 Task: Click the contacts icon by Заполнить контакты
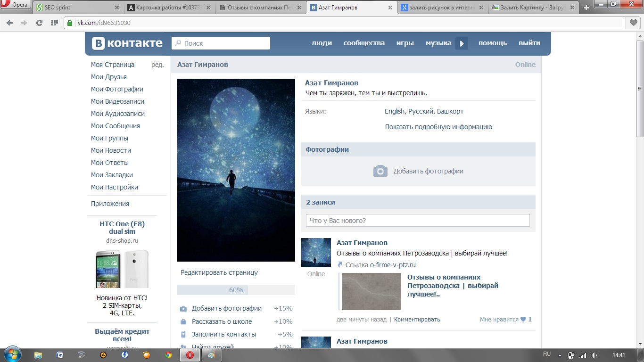point(183,335)
